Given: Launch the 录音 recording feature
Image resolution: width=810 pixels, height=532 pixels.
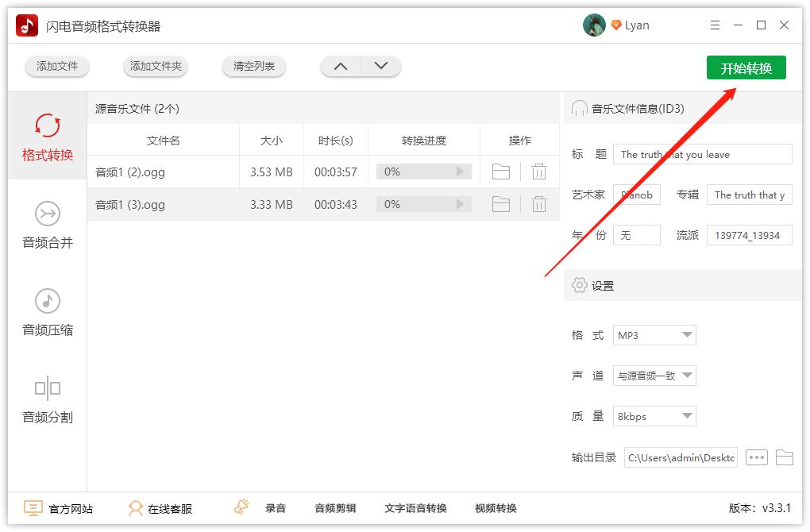Looking at the screenshot, I should coord(275,508).
